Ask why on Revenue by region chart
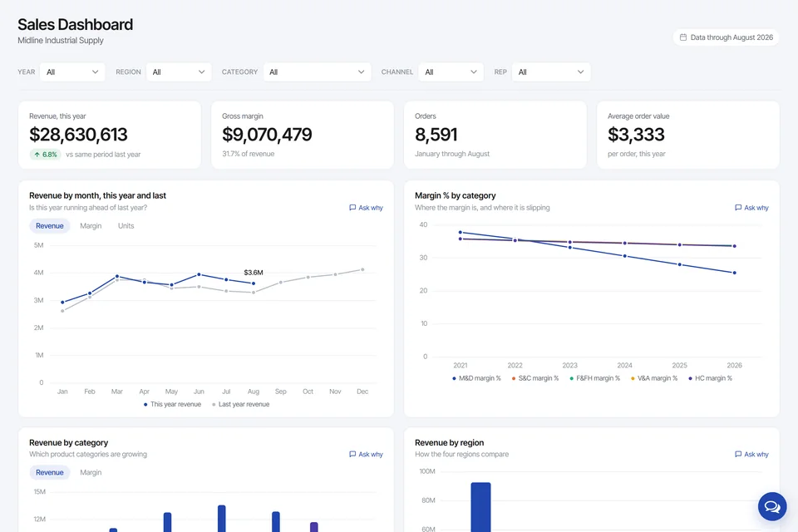The image size is (798, 532). (751, 454)
